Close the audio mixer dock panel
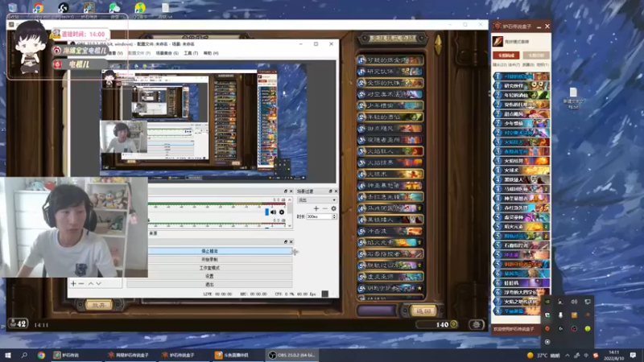644x362 pixels. 291,191
